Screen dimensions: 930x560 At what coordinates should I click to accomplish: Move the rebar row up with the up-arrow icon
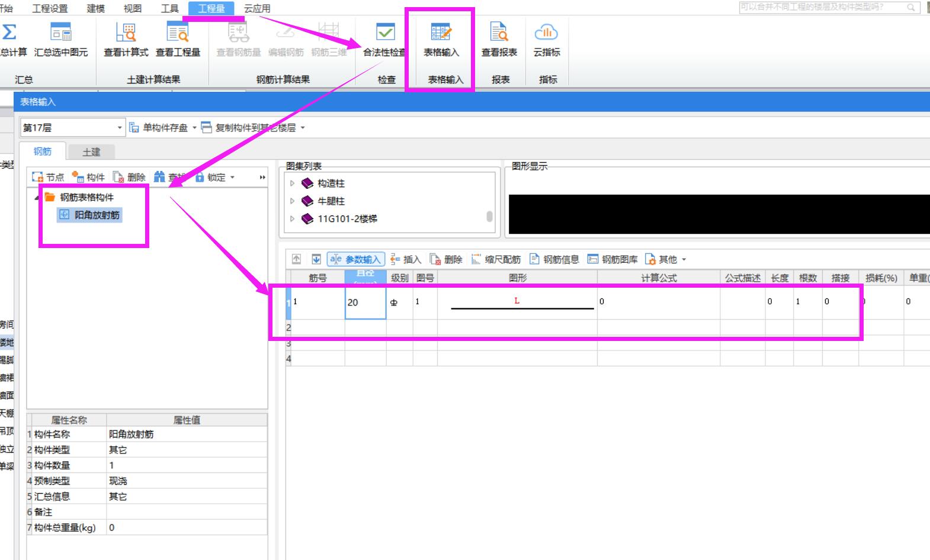coord(297,259)
